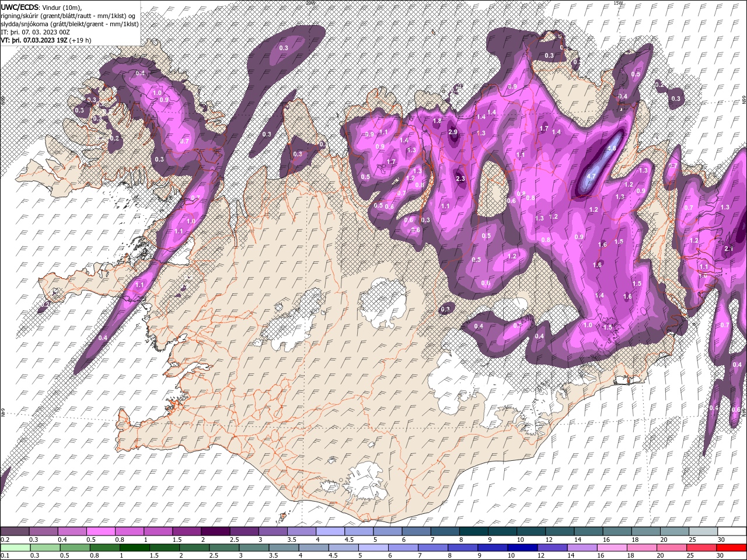Click the 'rigning/skúrir' legend description line

[x=68, y=15]
